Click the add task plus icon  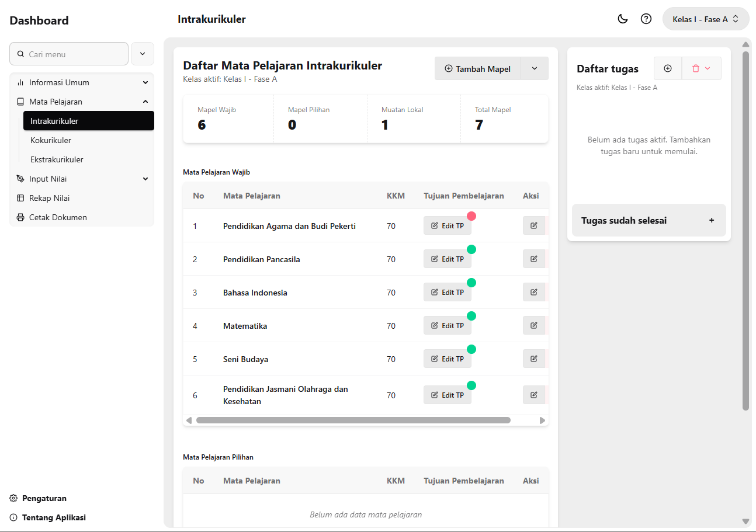click(668, 68)
